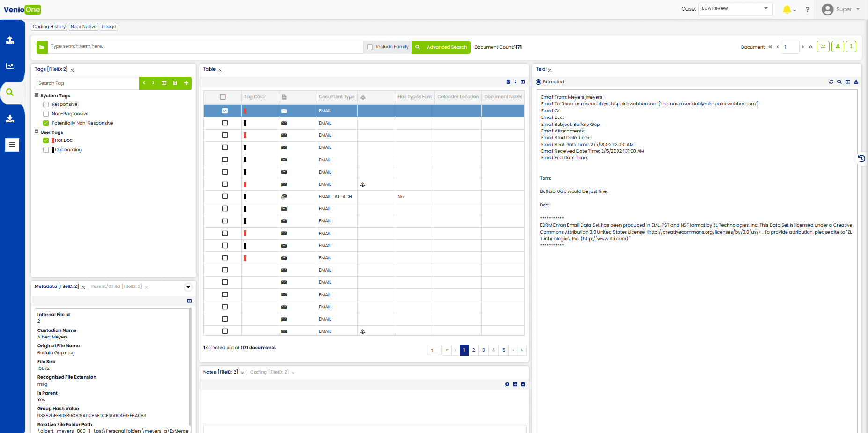
Task: Click the add tag plus icon
Action: point(186,83)
